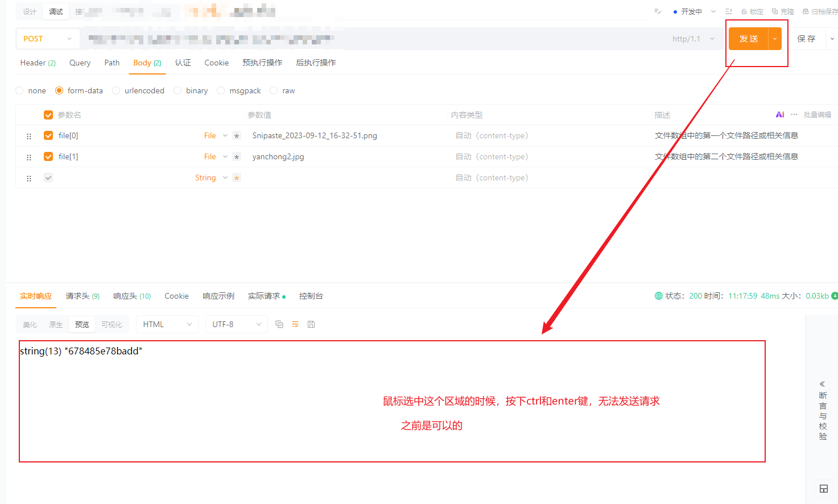Select the binary body type radio
The height and width of the screenshot is (504, 838).
click(177, 90)
